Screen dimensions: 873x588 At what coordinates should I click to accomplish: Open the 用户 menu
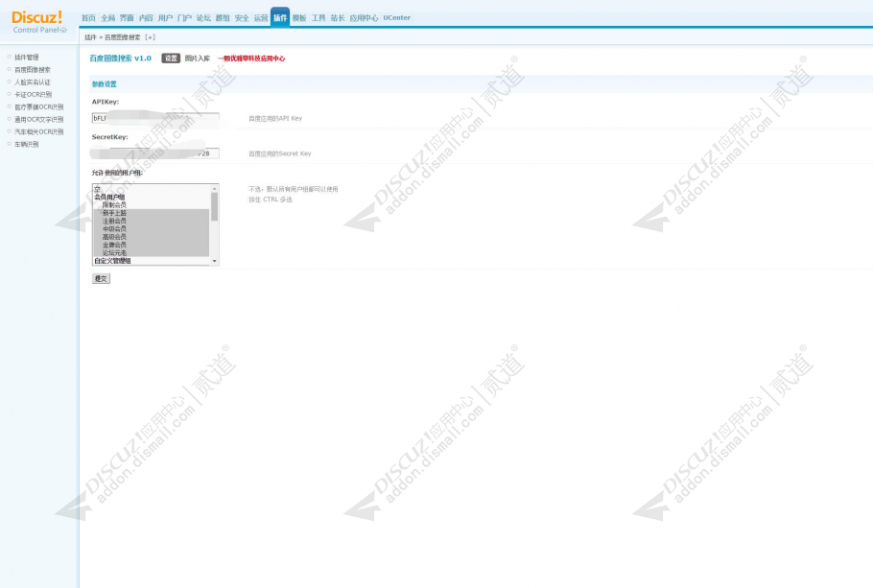pos(165,18)
